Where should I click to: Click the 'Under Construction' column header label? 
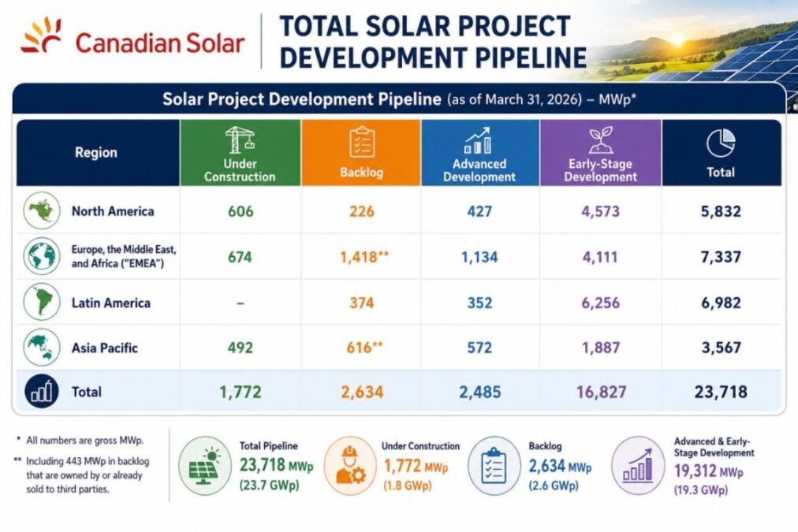coord(240,170)
